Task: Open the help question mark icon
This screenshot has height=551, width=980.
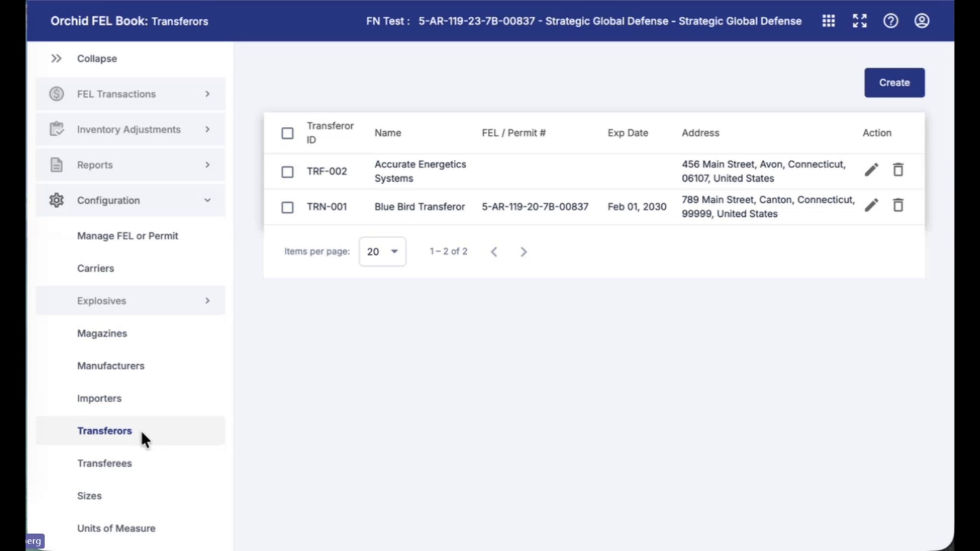Action: [891, 21]
